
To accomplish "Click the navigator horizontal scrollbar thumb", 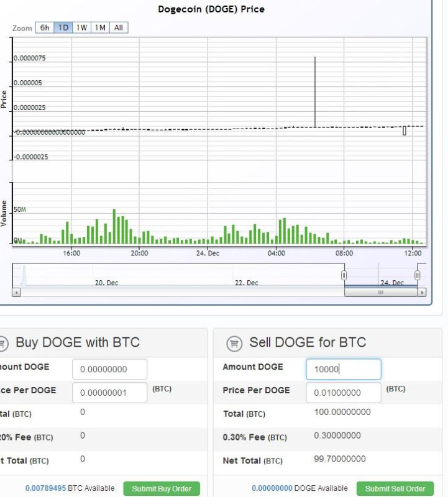I will coord(381,292).
